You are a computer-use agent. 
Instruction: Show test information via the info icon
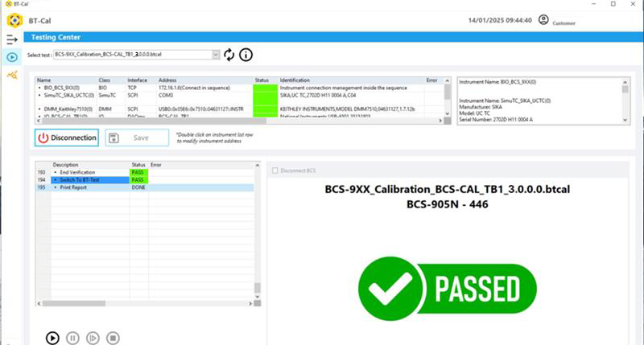tap(246, 55)
